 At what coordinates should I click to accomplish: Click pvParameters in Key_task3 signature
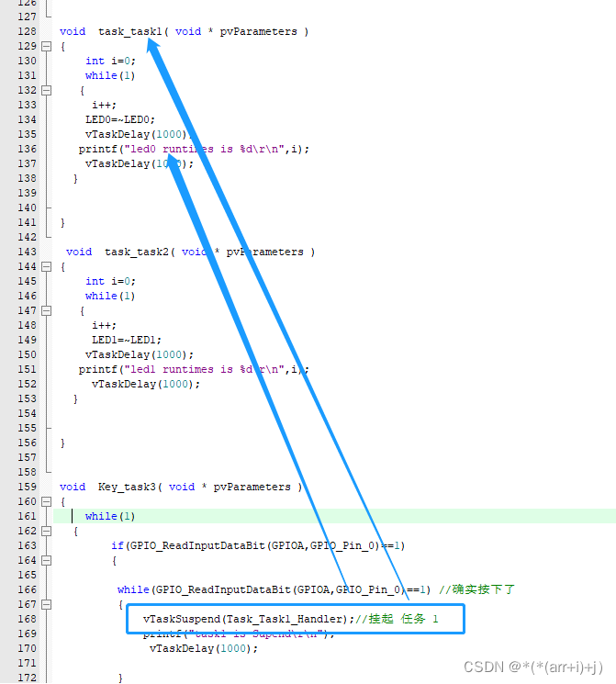[x=252, y=488]
